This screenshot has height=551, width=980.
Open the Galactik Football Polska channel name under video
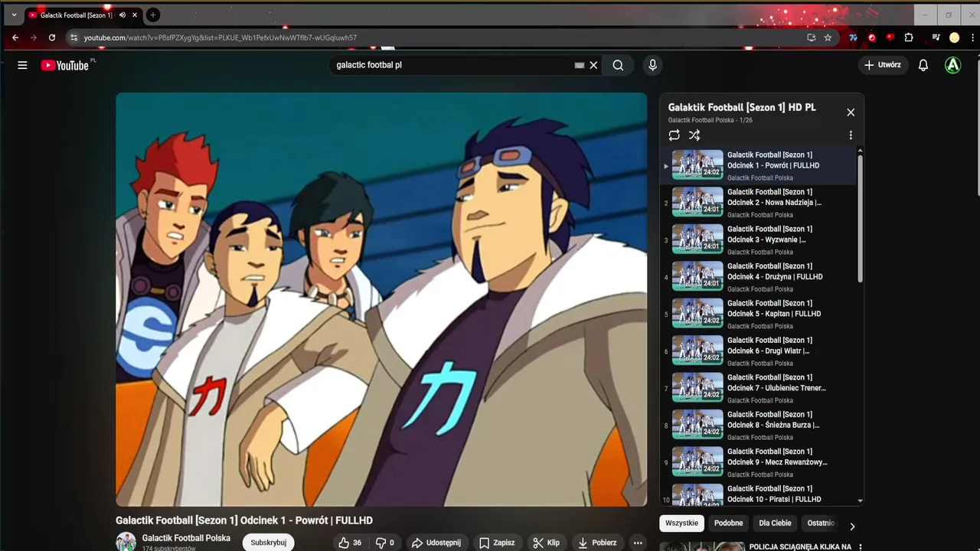(x=186, y=538)
